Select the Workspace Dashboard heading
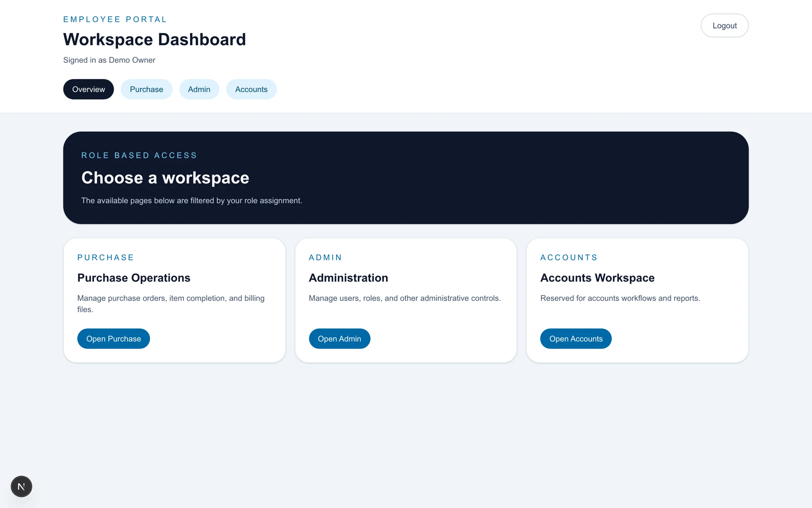The image size is (812, 508). tap(155, 39)
